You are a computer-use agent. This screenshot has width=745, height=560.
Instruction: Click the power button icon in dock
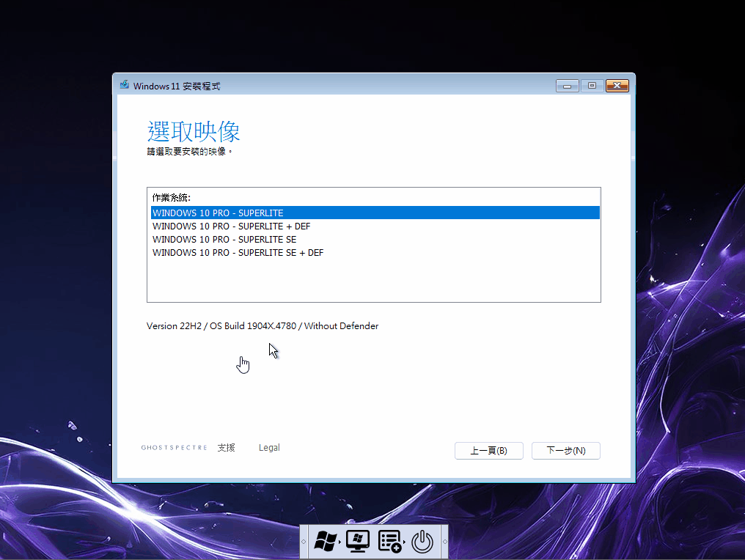422,542
